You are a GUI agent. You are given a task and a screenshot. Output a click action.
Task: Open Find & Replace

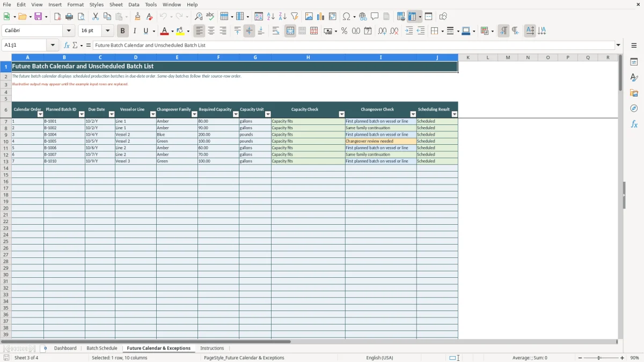[x=199, y=17]
